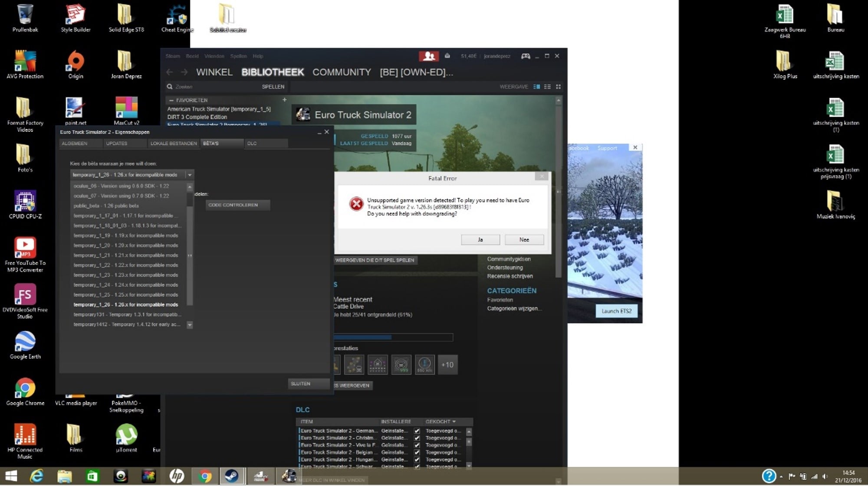The image size is (868, 487).
Task: Open Steam from the taskbar
Action: click(231, 477)
